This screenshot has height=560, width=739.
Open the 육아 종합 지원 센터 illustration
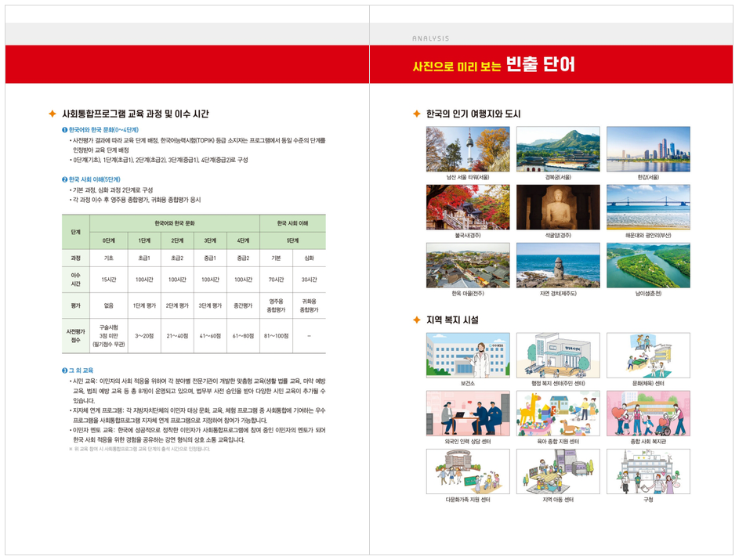tap(558, 413)
